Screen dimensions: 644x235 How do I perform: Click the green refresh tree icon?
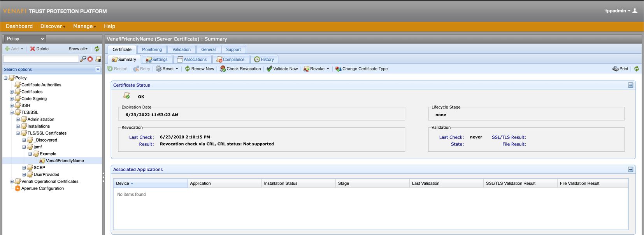[97, 49]
